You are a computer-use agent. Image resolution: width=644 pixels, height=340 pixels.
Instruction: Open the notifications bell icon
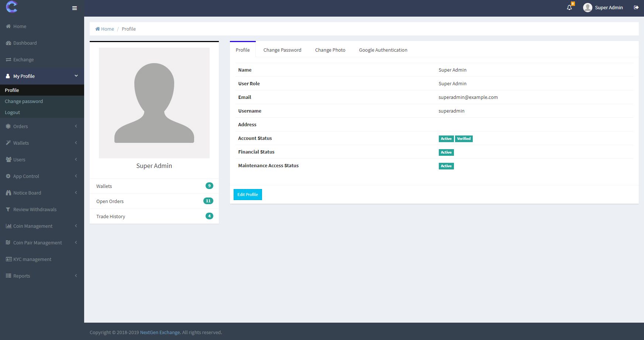pos(569,7)
